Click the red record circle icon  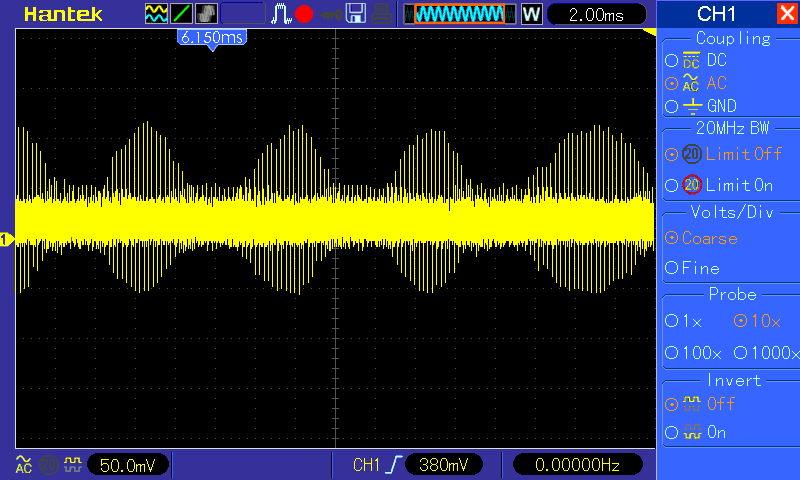(304, 14)
